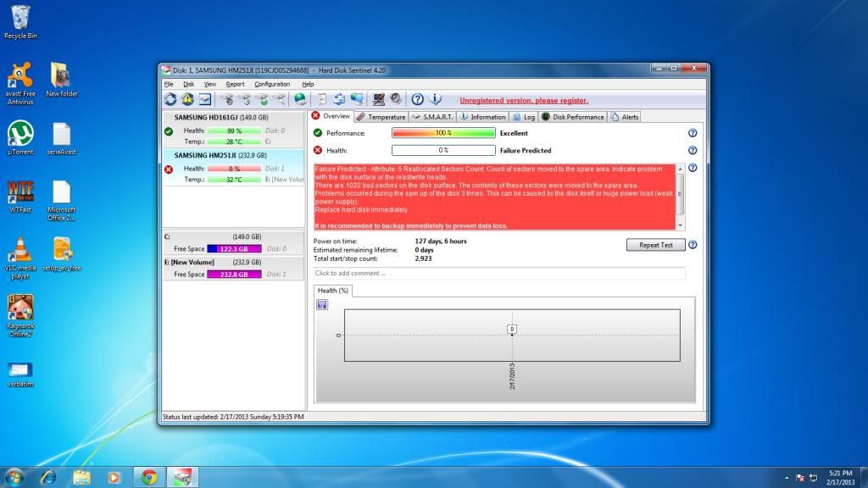Select the Ragnarok Online2 desktop icon
Image resolution: width=868 pixels, height=488 pixels.
pos(20,316)
